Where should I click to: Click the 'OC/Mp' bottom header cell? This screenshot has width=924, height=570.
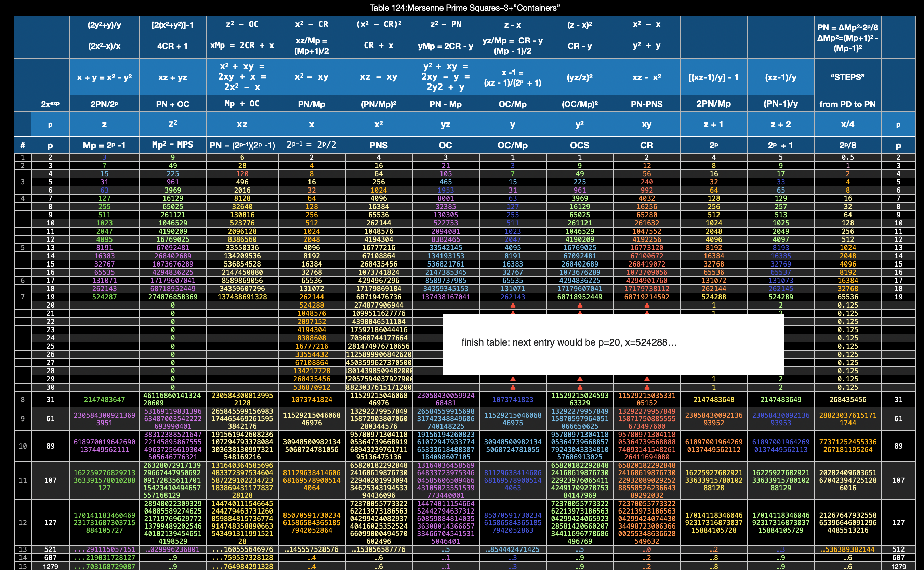pos(513,145)
